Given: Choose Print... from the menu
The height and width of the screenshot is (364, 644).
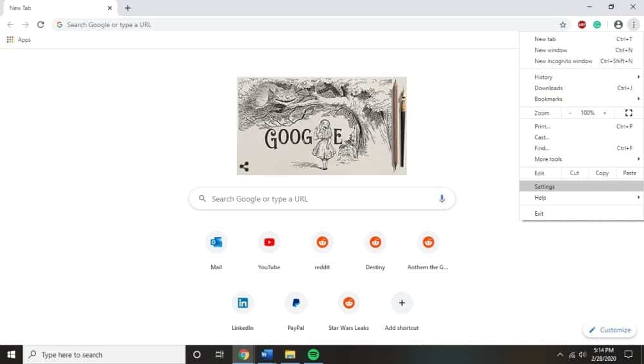Looking at the screenshot, I should click(x=582, y=126).
